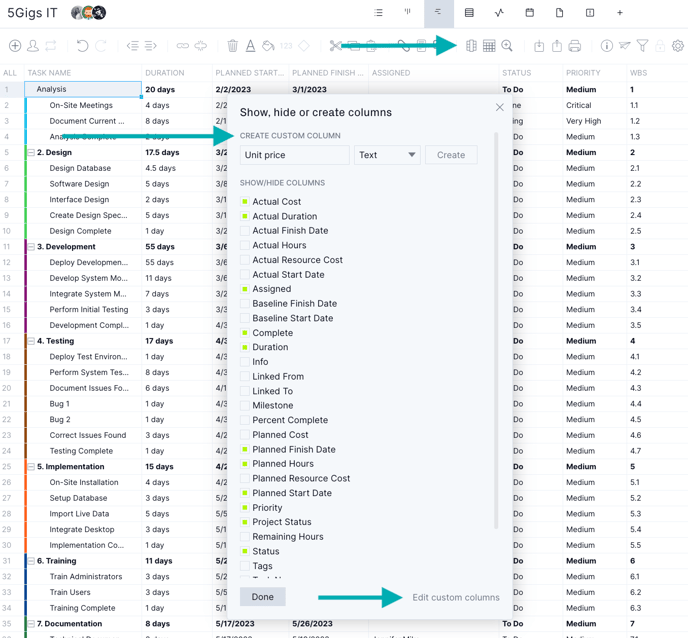
Task: Collapse the 7. Documentation task group
Action: [31, 624]
